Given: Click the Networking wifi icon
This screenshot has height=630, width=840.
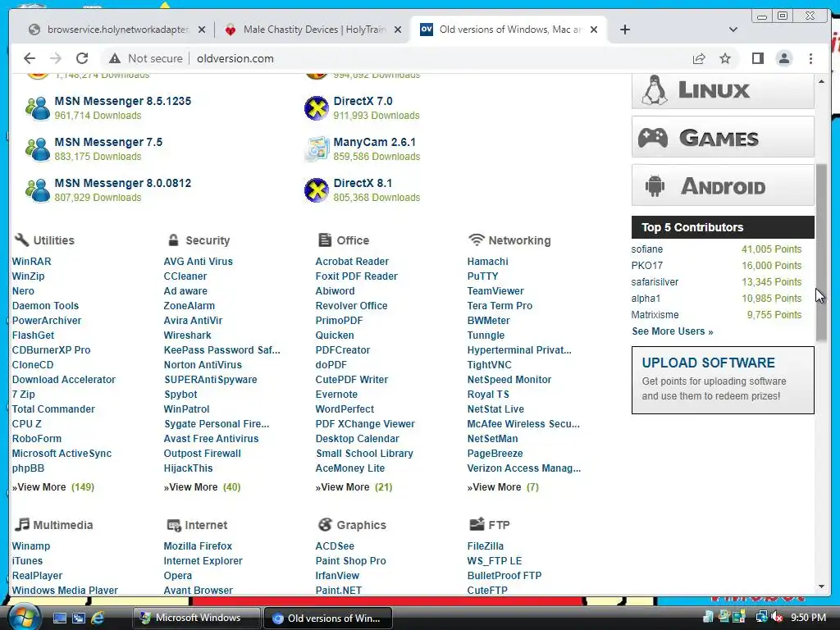Looking at the screenshot, I should coord(477,240).
